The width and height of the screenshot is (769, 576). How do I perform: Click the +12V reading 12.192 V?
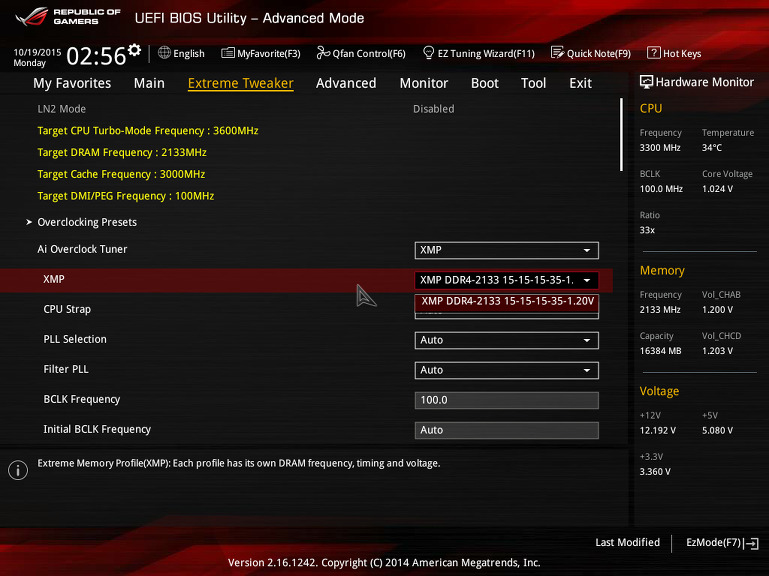point(658,430)
